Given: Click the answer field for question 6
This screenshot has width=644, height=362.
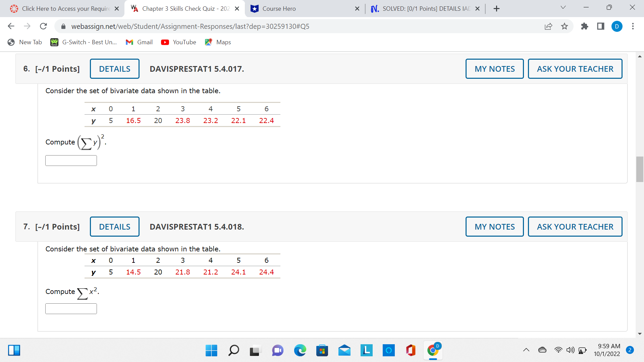Looking at the screenshot, I should point(71,161).
